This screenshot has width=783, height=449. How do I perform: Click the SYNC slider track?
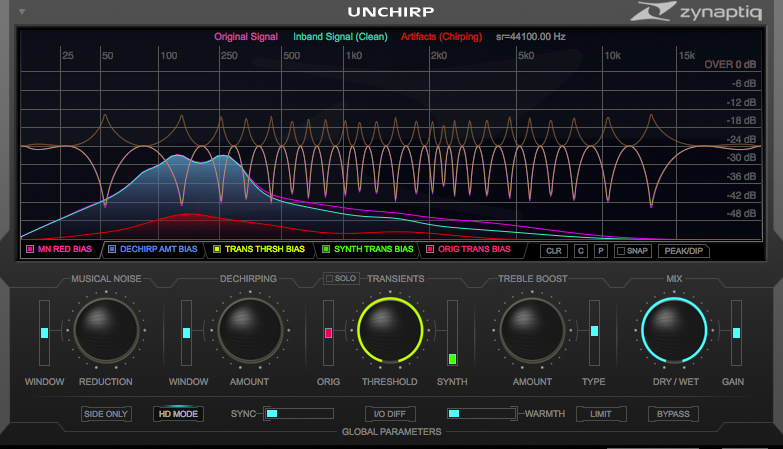(x=298, y=413)
